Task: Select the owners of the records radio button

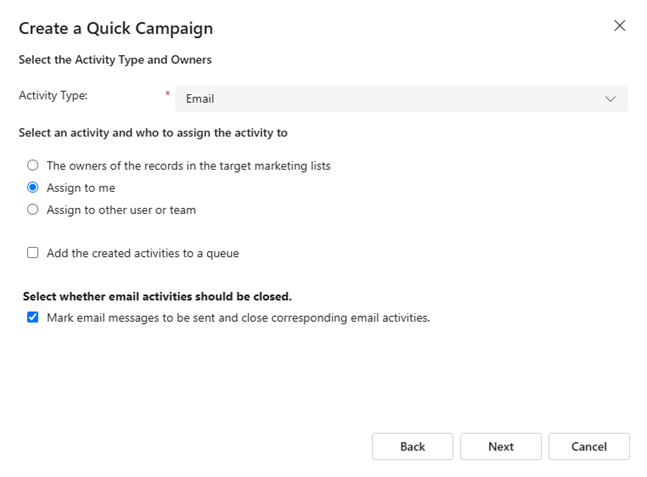Action: (33, 165)
